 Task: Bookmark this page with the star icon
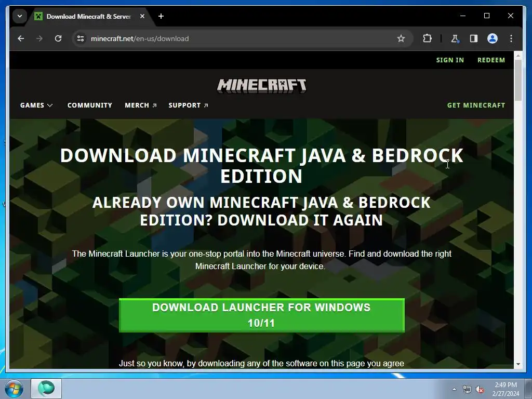point(401,38)
